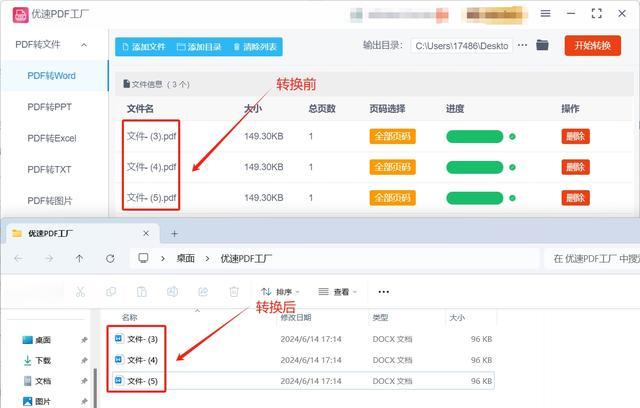640x408 pixels.
Task: Click the Explorer search box 在 优速PDF工厂 中搜索
Action: click(592, 259)
